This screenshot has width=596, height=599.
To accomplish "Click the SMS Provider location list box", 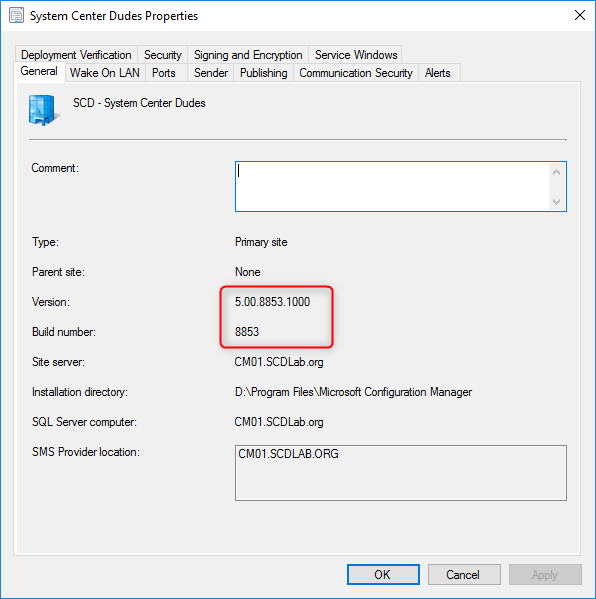I will [x=401, y=473].
